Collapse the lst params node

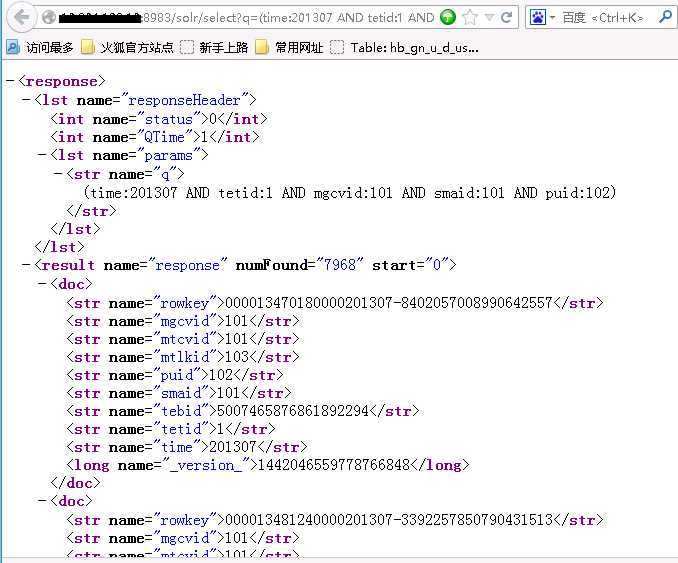point(42,154)
